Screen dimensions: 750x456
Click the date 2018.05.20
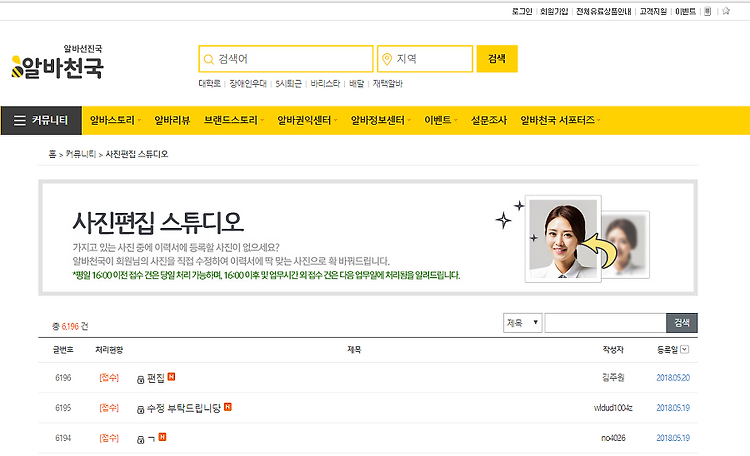pos(673,378)
